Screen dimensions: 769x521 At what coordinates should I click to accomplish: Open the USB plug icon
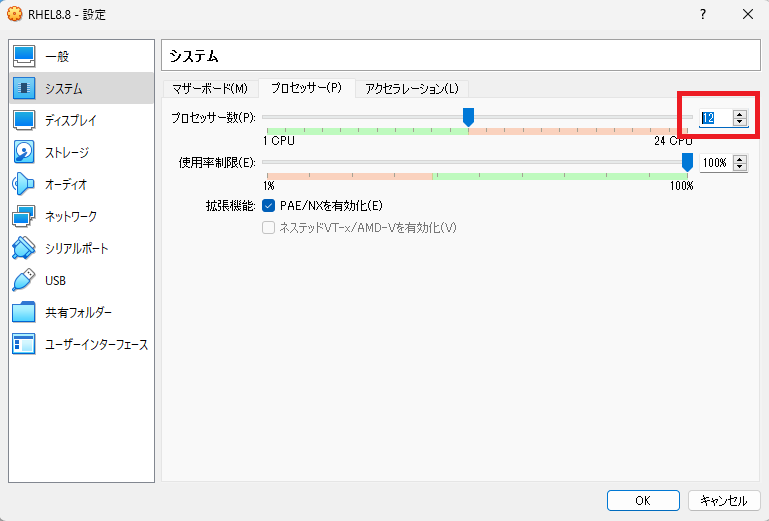[24, 280]
